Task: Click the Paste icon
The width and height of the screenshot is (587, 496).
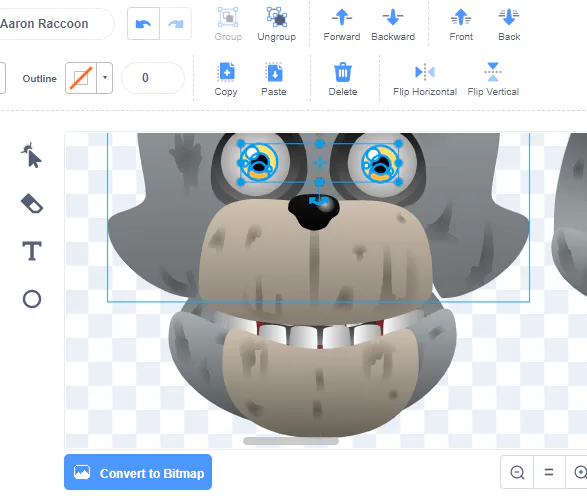Action: pyautogui.click(x=274, y=72)
